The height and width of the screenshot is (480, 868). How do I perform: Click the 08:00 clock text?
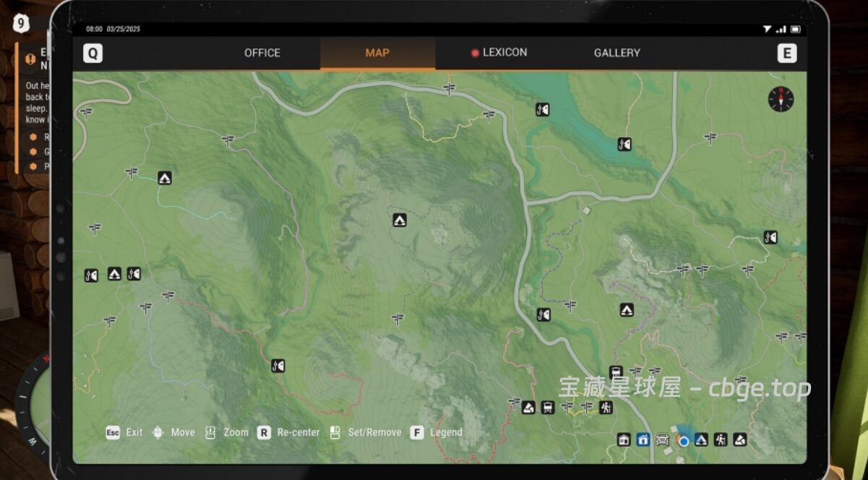(x=94, y=29)
